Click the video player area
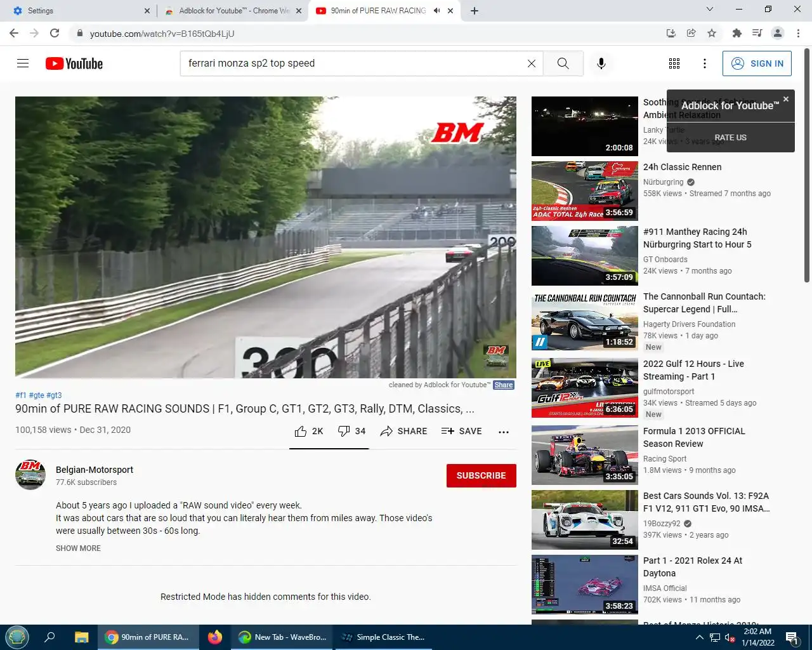812x650 pixels. [x=266, y=237]
